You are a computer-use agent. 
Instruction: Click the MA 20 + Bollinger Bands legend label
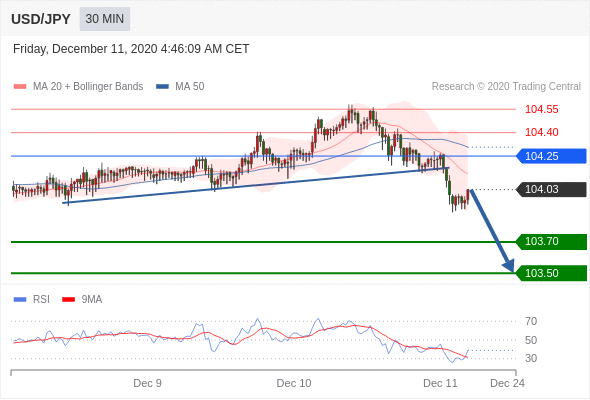[x=88, y=87]
